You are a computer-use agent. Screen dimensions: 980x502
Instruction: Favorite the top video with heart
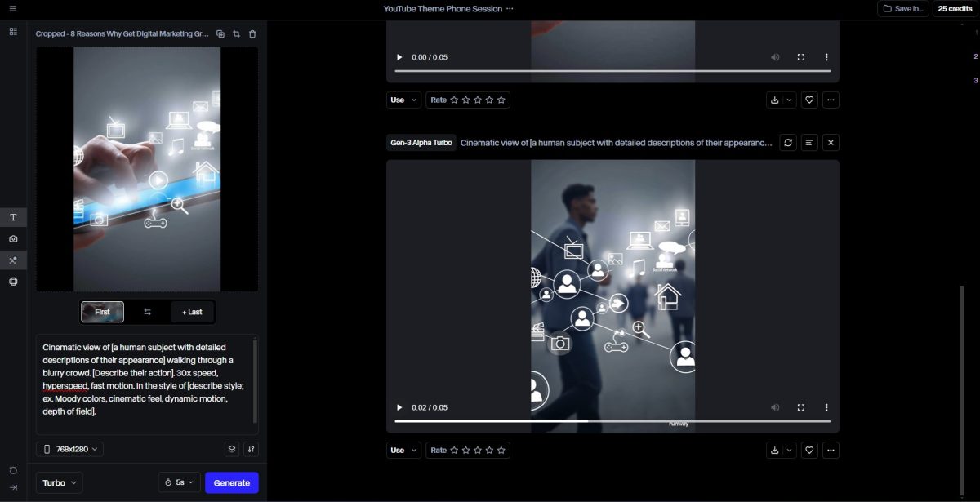tap(809, 100)
